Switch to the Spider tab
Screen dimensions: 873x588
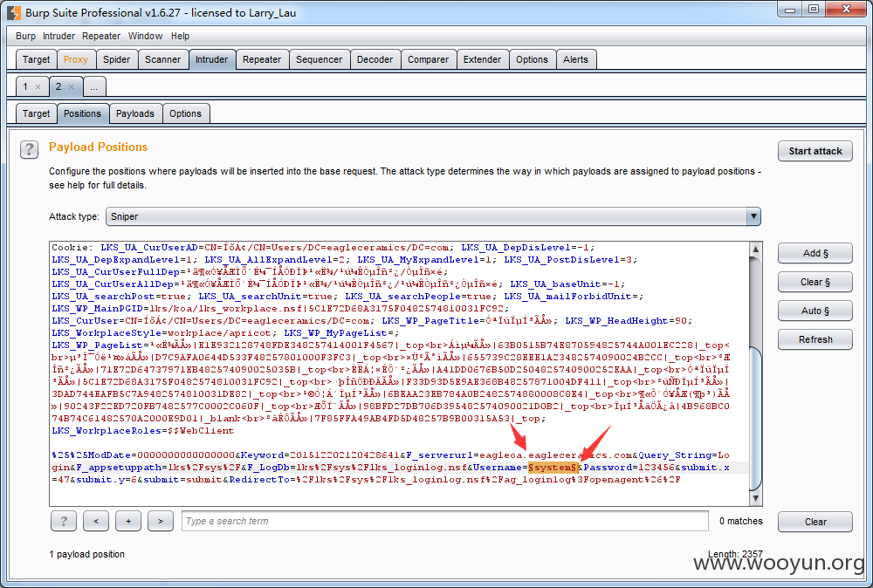tap(116, 59)
